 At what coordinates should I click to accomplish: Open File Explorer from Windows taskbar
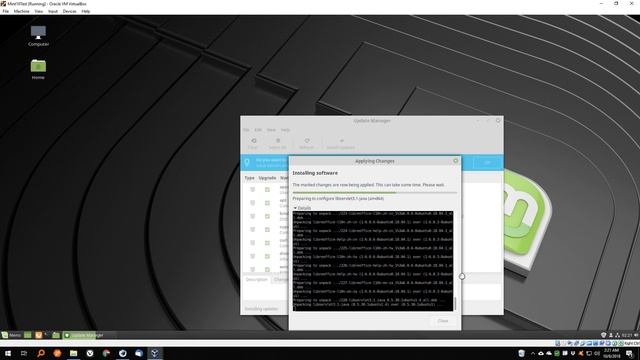[73, 353]
